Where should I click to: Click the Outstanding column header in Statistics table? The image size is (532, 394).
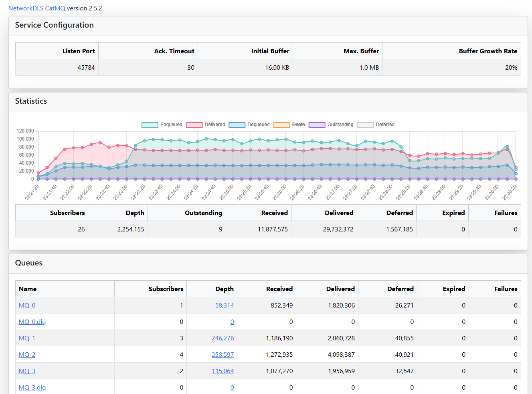pos(204,213)
